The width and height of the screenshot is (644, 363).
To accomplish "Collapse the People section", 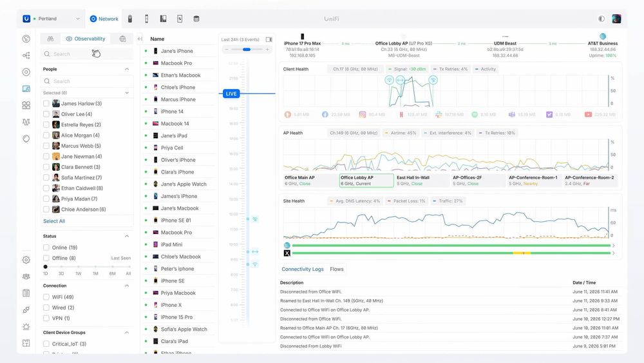I will pyautogui.click(x=127, y=69).
